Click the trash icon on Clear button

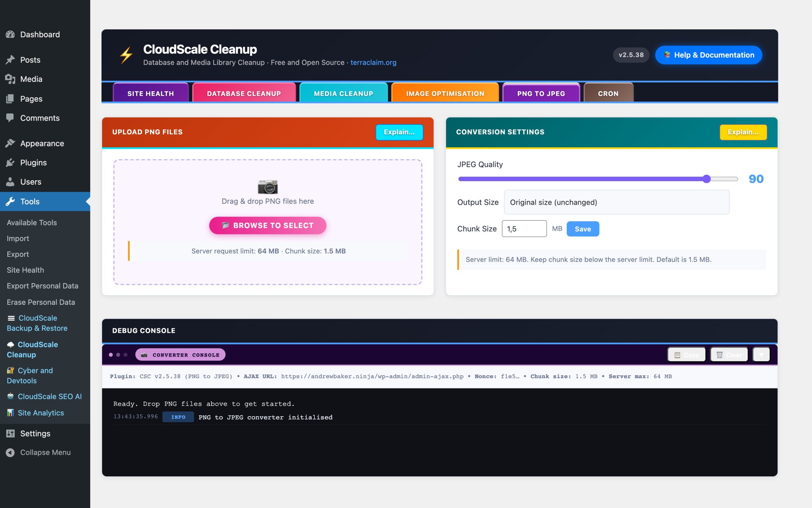pos(719,355)
